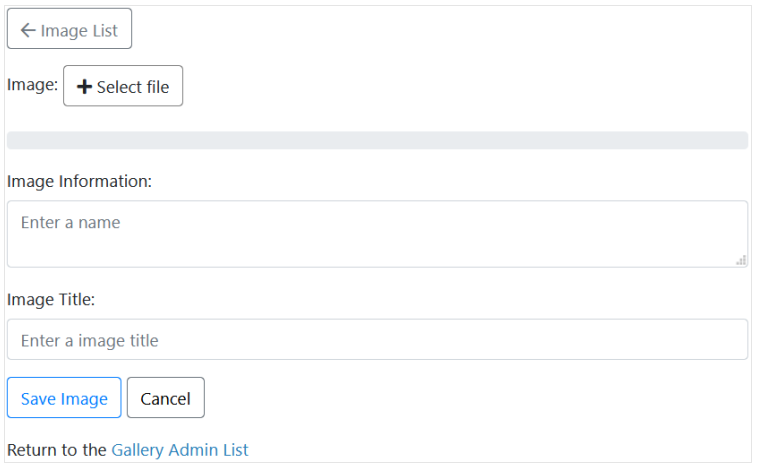This screenshot has height=470, width=759.
Task: Click the 'Image Information:' label
Action: click(79, 182)
